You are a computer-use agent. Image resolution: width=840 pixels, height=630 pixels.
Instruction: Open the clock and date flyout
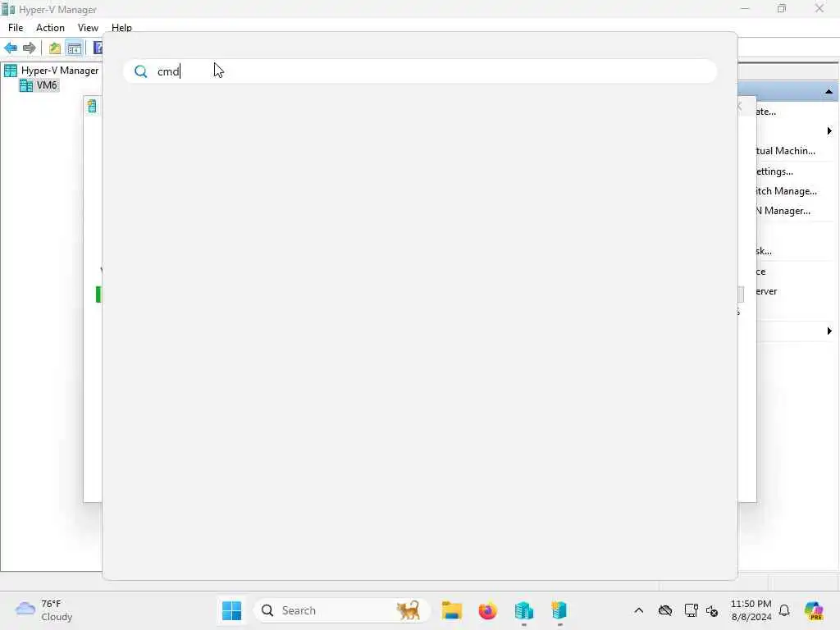pyautogui.click(x=751, y=610)
